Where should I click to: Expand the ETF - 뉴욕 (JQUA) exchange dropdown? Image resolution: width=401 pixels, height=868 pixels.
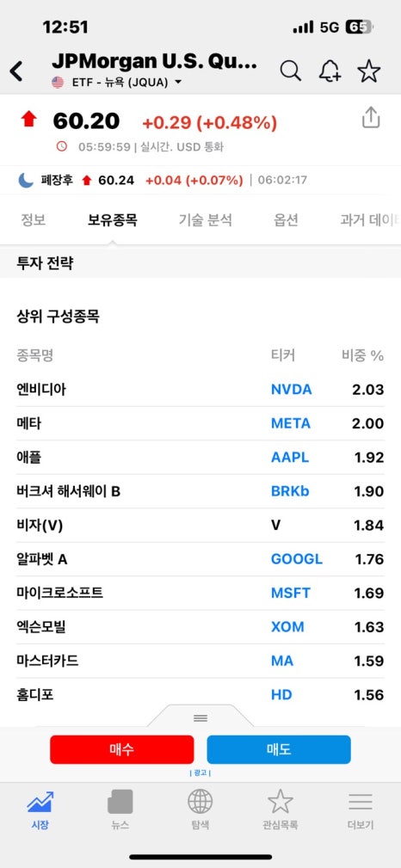[117, 83]
